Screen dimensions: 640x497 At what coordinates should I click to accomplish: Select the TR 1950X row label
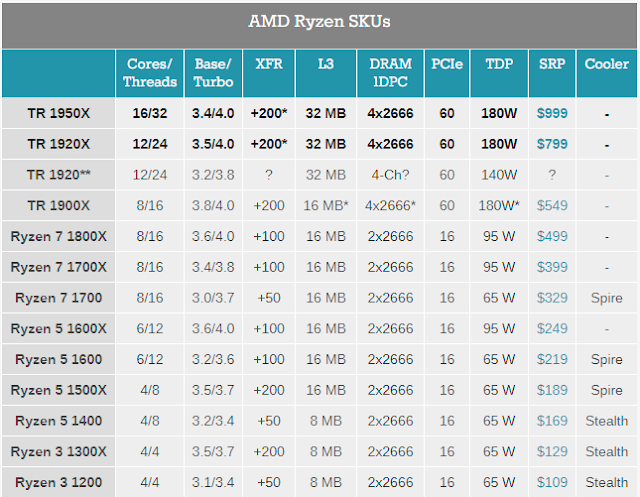click(57, 113)
